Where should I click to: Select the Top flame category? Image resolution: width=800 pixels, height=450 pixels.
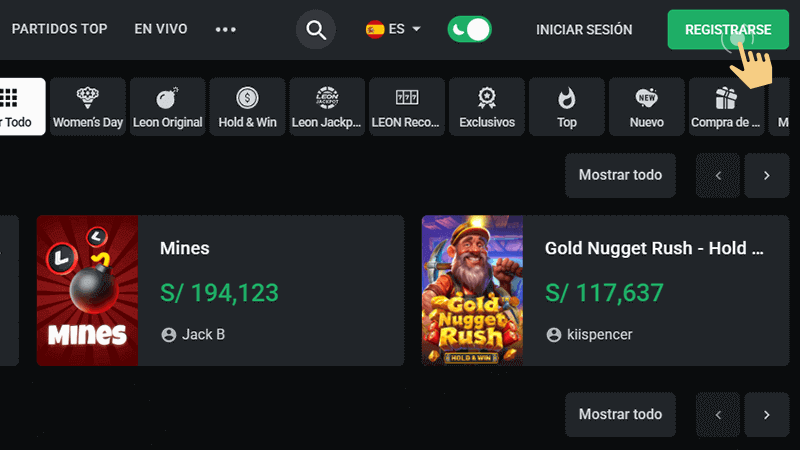(x=567, y=107)
